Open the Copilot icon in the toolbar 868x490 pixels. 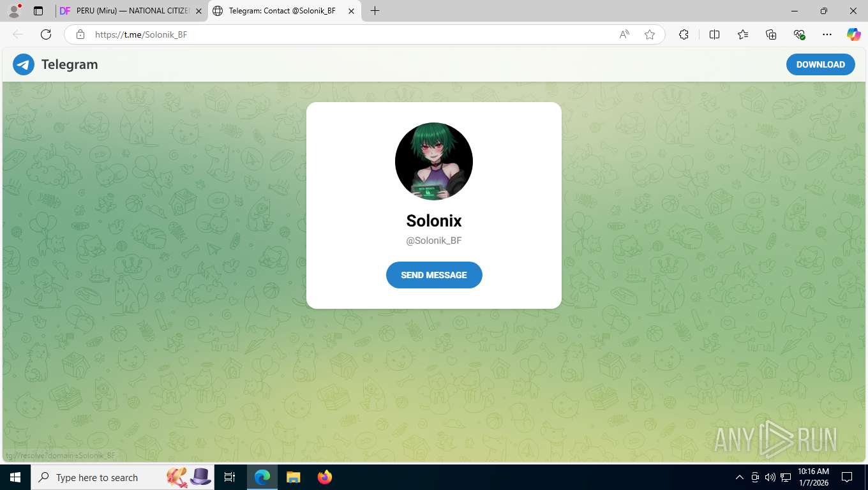[853, 34]
